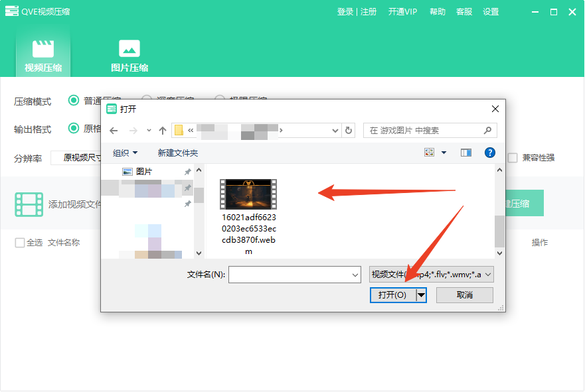The image size is (585, 392).
Task: Click the change view layout icon
Action: pos(430,153)
